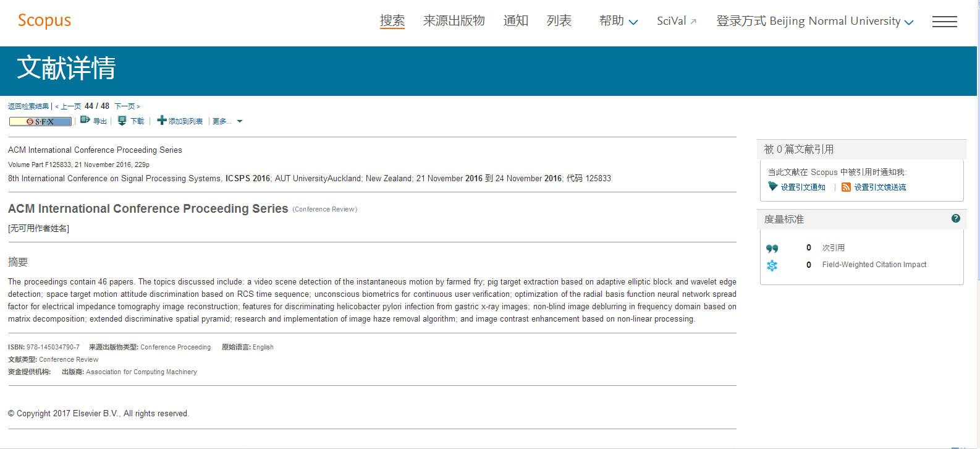Click the ISBN 978-145034790-7 text
Image resolution: width=980 pixels, height=449 pixels.
(x=44, y=347)
